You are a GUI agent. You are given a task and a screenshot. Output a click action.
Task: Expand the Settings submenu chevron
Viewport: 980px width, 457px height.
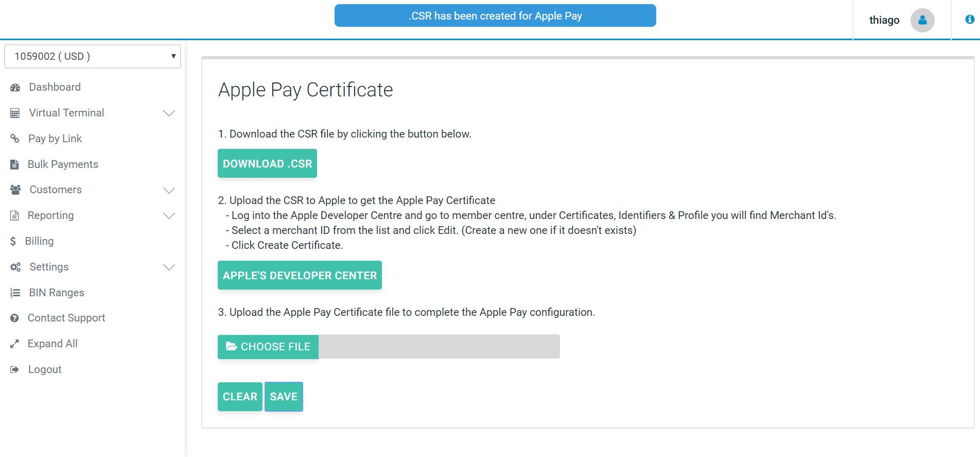169,267
